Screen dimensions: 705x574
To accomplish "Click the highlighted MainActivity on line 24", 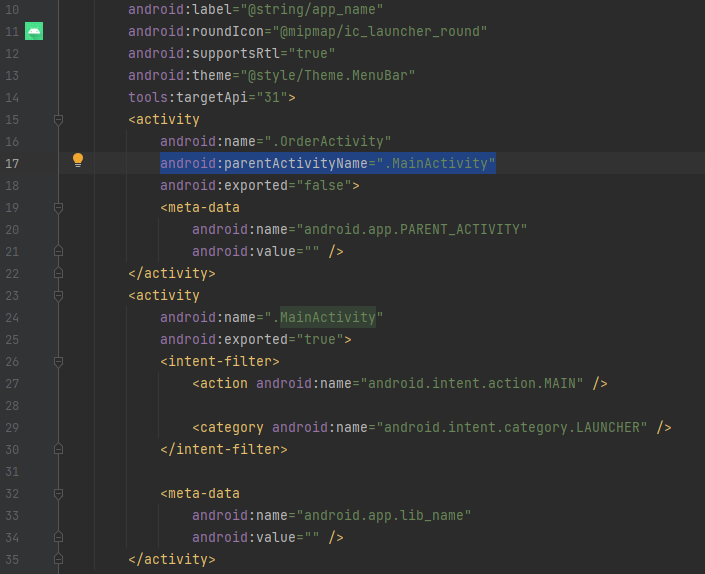I will point(328,317).
